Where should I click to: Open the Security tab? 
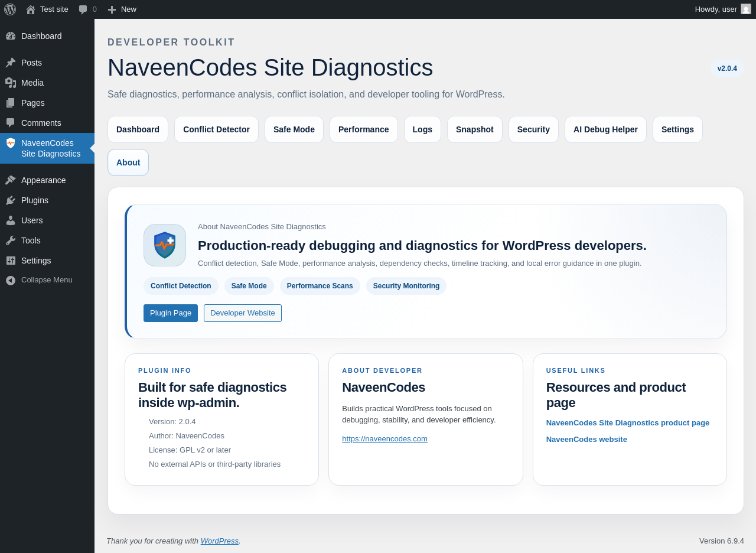pos(533,129)
